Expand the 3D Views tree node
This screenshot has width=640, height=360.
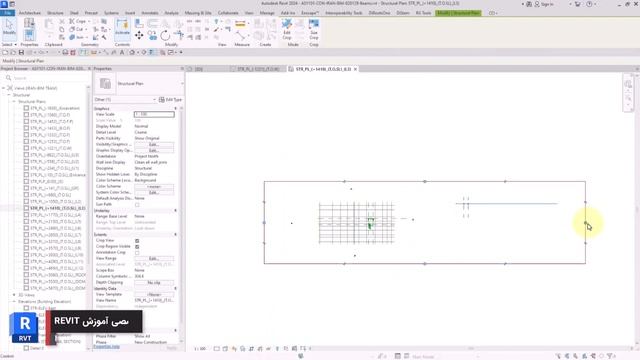pos(14,295)
